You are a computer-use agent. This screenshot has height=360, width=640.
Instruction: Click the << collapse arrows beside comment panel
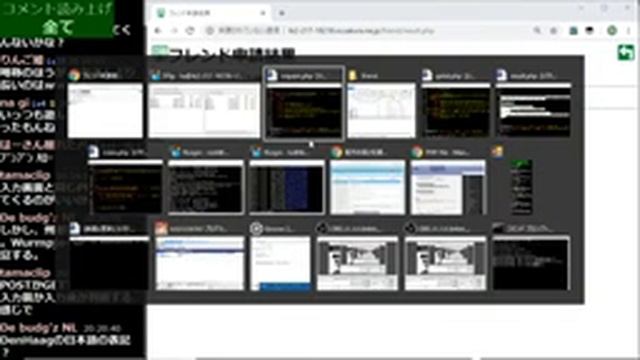tap(122, 30)
